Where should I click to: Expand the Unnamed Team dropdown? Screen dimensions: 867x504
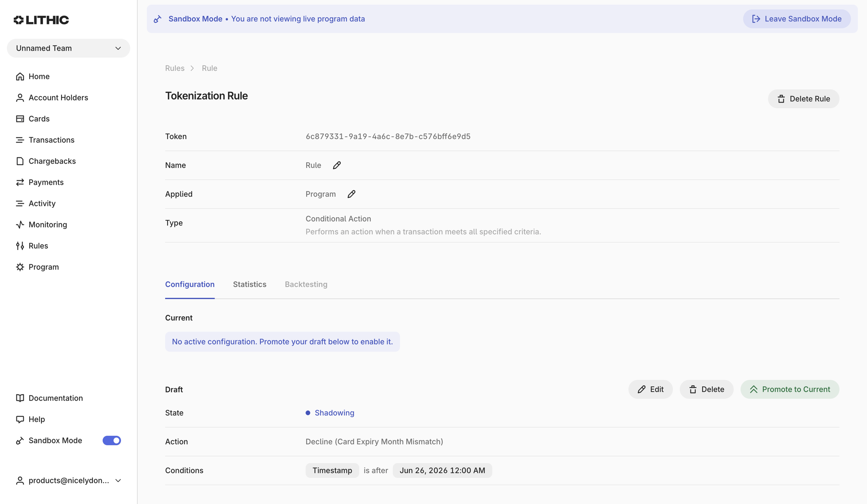pyautogui.click(x=68, y=48)
